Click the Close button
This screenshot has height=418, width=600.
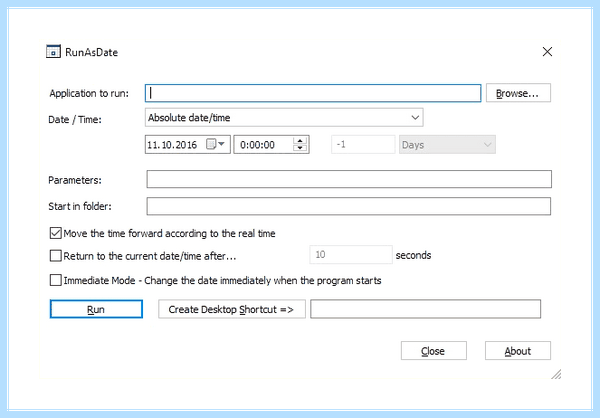click(x=434, y=351)
